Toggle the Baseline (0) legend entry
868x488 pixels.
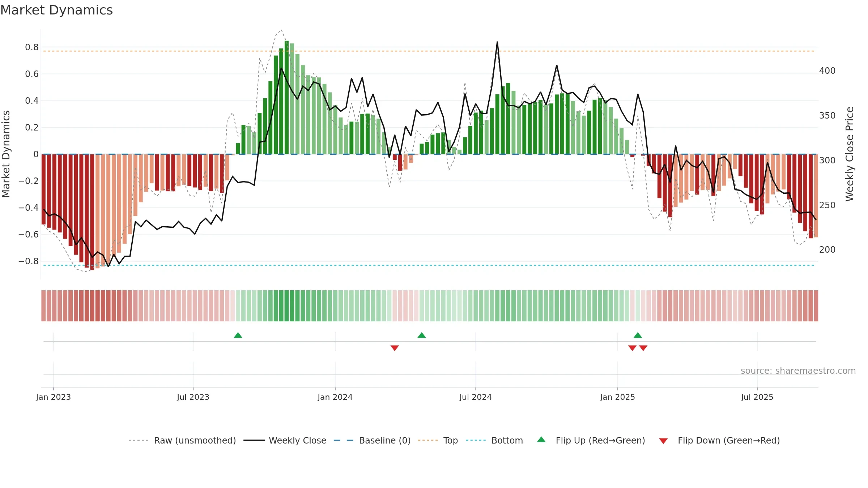tap(372, 440)
